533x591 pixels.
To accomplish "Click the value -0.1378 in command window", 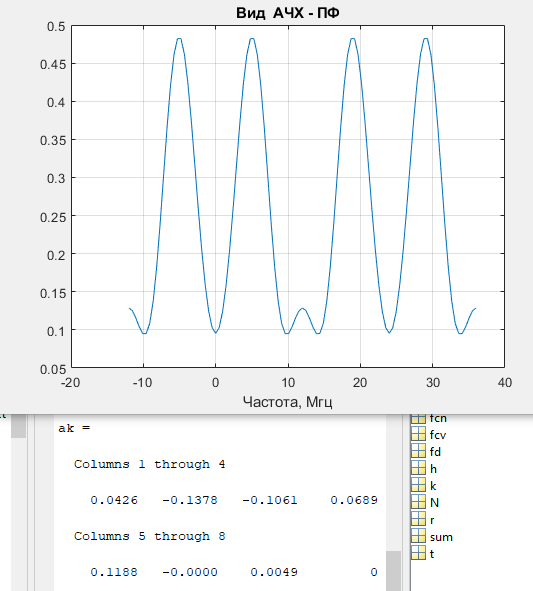I will [x=190, y=500].
